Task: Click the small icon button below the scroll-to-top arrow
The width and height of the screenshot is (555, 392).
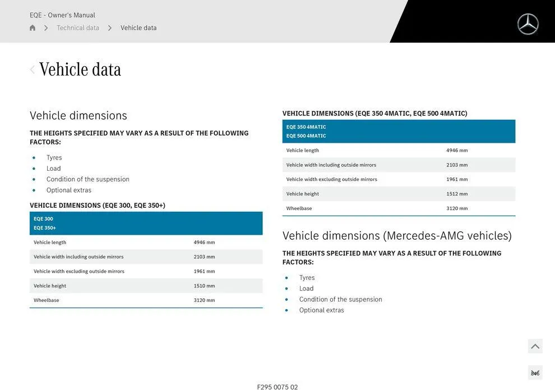Action: 535,373
